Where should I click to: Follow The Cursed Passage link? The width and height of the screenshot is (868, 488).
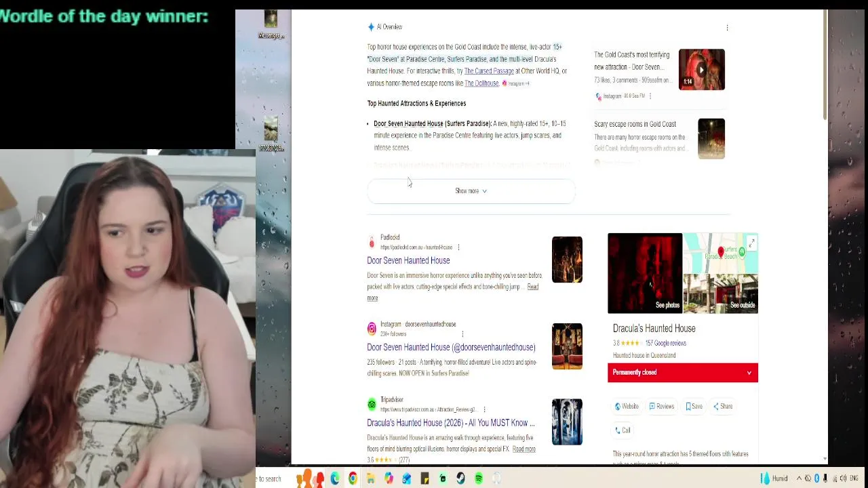(489, 70)
